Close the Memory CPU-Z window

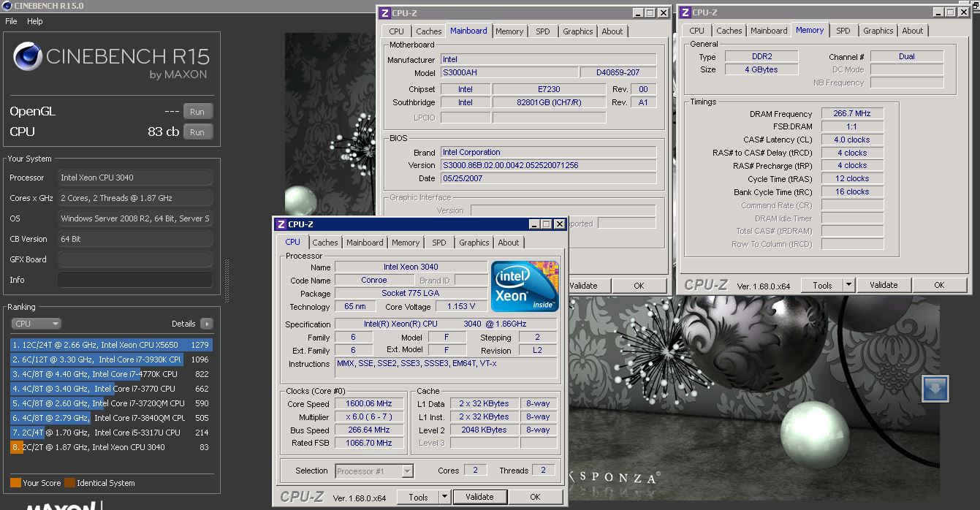963,12
